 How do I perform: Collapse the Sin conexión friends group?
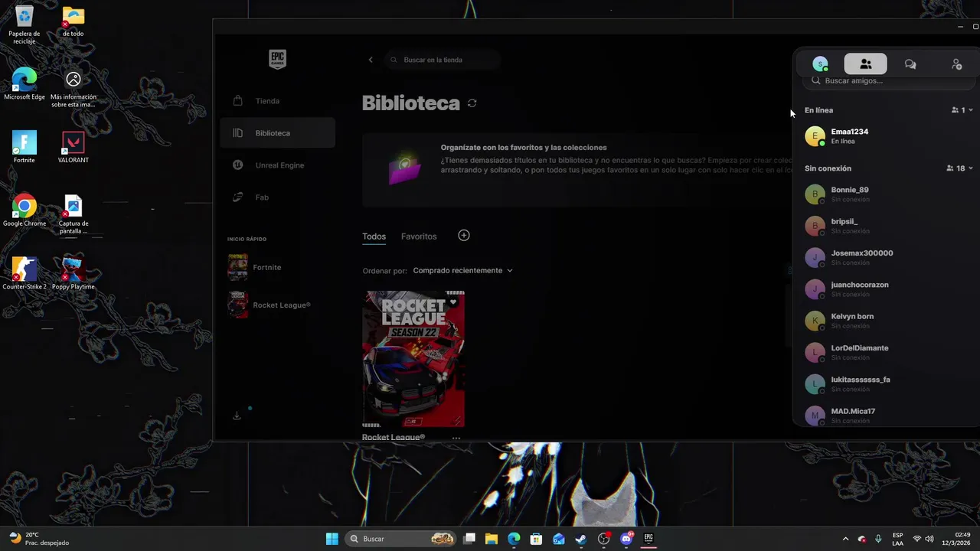pyautogui.click(x=971, y=168)
